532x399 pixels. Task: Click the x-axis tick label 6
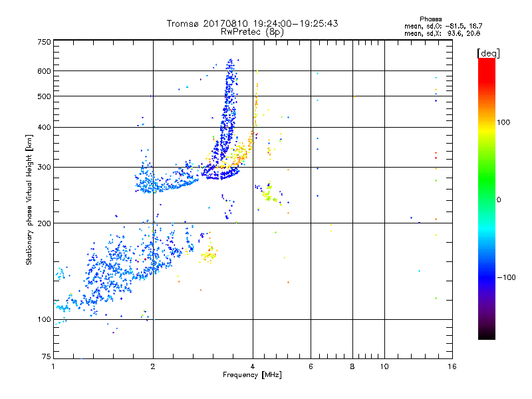pyautogui.click(x=311, y=366)
